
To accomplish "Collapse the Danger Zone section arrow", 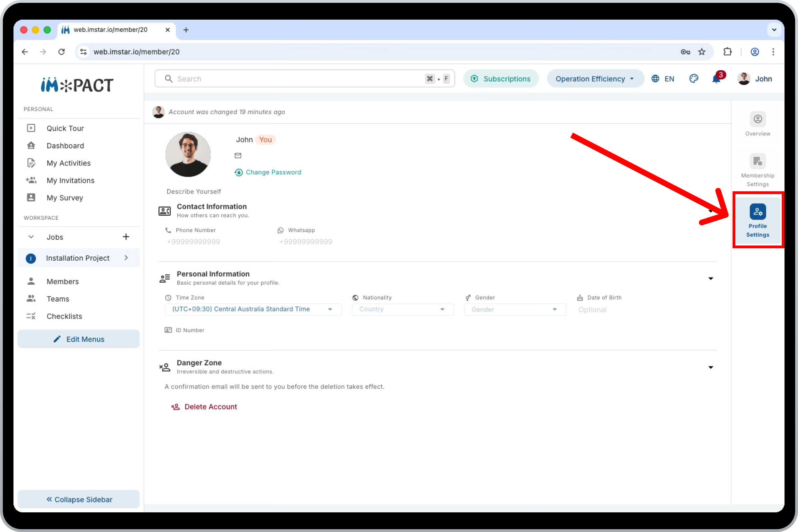I will (x=710, y=367).
